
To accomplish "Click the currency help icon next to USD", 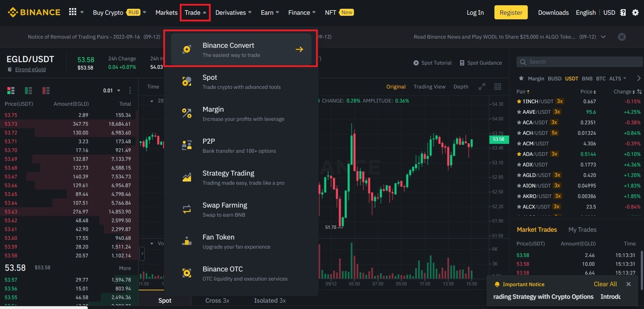I will [x=623, y=13].
